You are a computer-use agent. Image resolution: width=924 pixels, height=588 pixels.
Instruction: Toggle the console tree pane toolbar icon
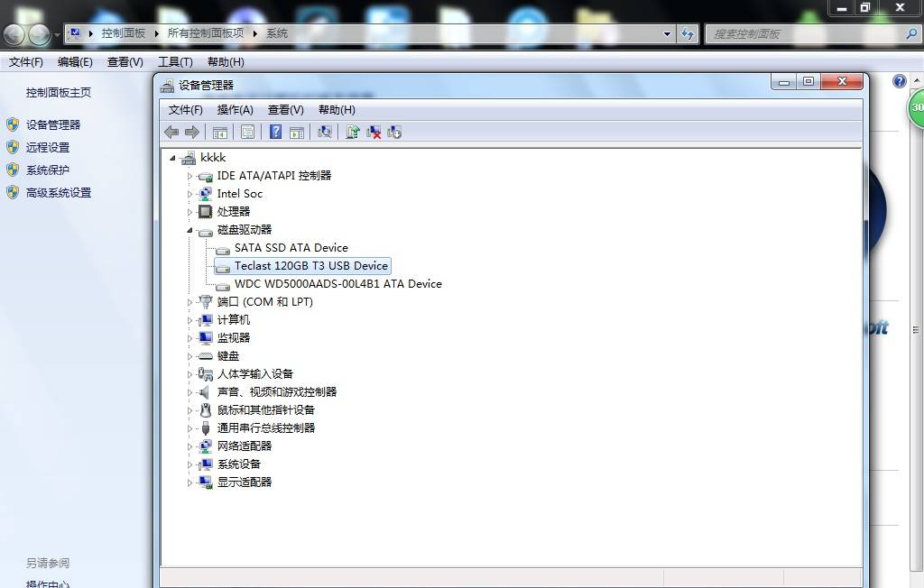[220, 132]
